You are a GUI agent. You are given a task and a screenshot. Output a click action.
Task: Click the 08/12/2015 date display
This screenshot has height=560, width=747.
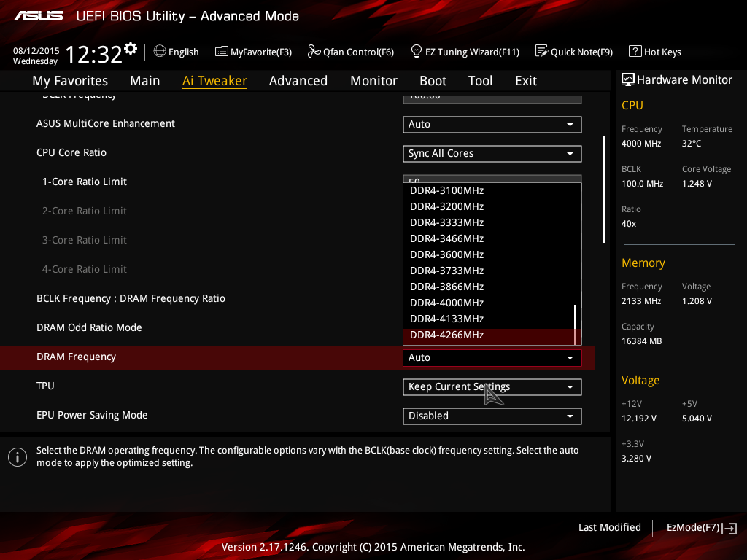pos(36,51)
